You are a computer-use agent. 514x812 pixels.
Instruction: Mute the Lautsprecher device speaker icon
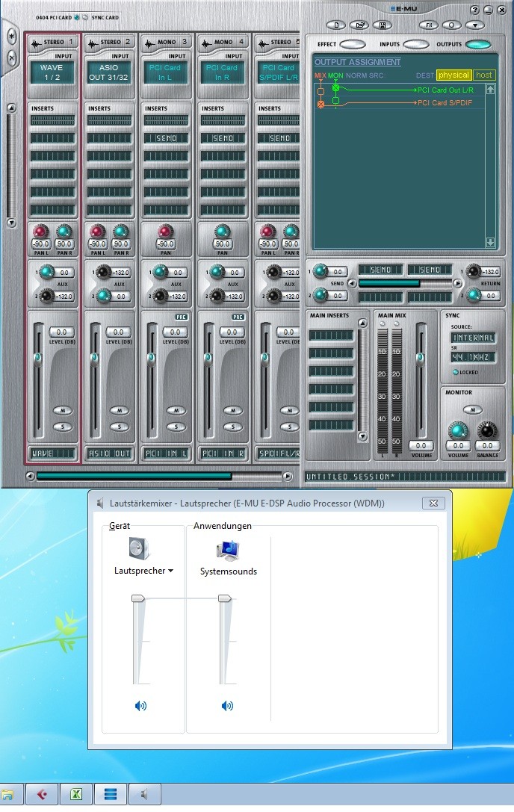(x=140, y=706)
